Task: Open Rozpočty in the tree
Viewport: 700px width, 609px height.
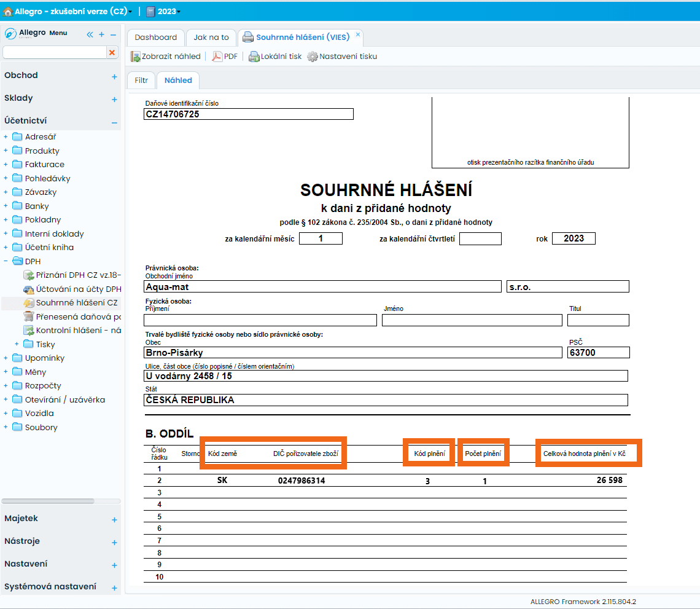Action: pos(43,385)
